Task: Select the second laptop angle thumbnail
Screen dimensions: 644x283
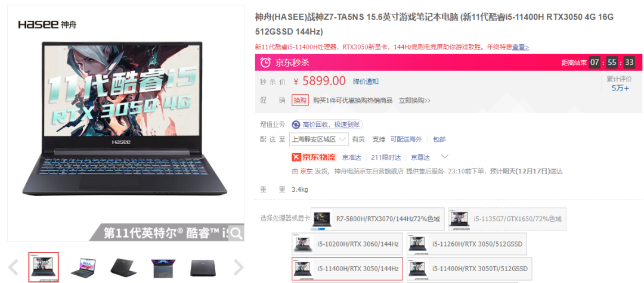Action: pyautogui.click(x=83, y=268)
